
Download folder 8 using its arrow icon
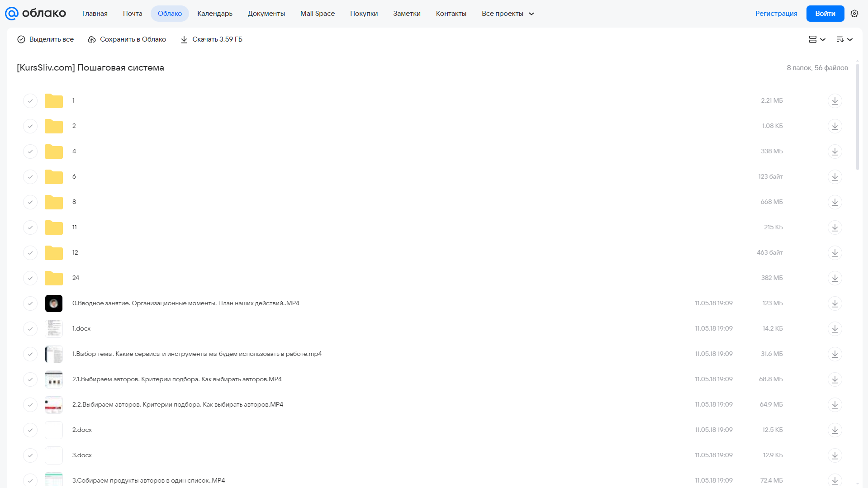(835, 202)
